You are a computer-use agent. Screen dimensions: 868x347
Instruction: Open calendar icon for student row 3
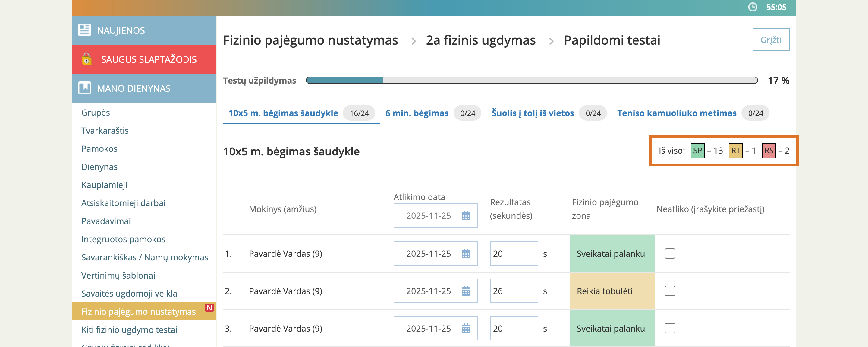point(466,329)
